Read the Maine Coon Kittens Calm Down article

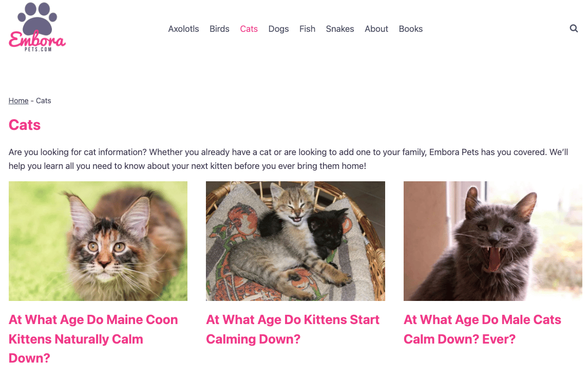coord(93,339)
